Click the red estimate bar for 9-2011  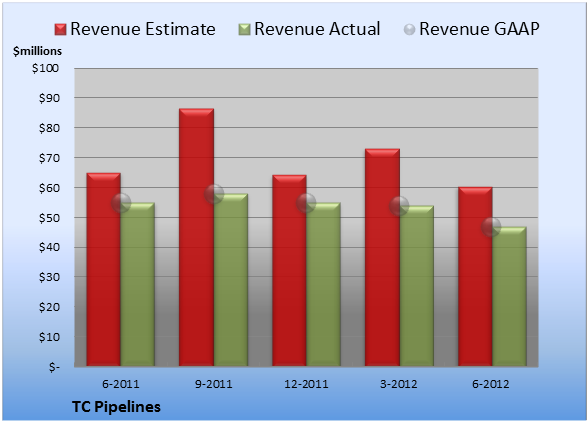coord(196,237)
